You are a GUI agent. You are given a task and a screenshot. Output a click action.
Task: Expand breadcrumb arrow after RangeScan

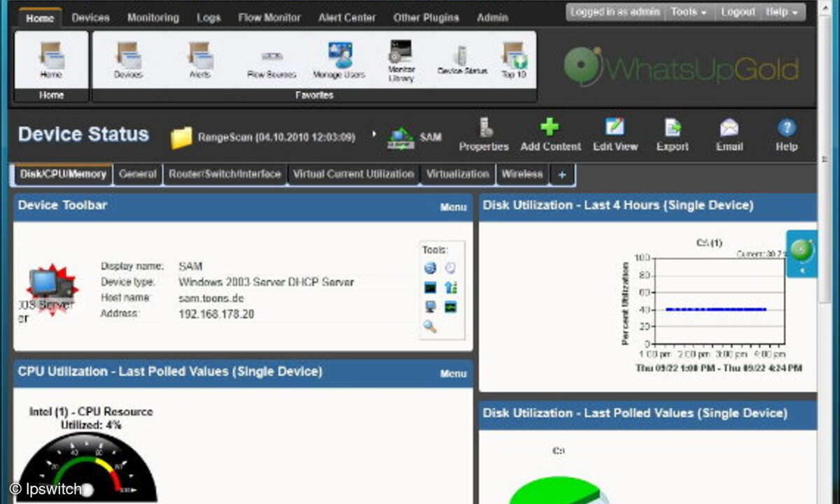click(x=374, y=133)
